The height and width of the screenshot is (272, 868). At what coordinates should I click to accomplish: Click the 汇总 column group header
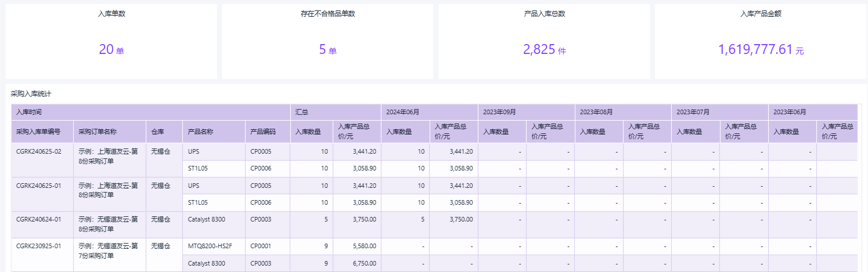(336, 112)
